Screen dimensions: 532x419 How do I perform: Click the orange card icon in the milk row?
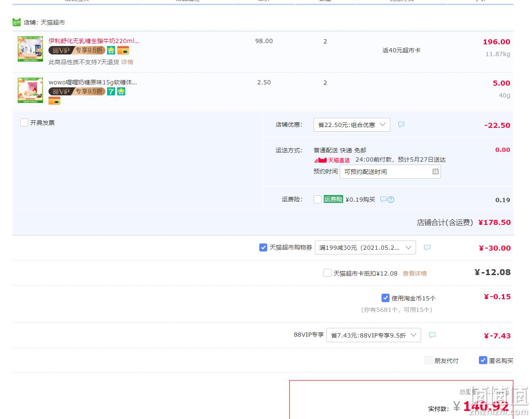point(123,51)
